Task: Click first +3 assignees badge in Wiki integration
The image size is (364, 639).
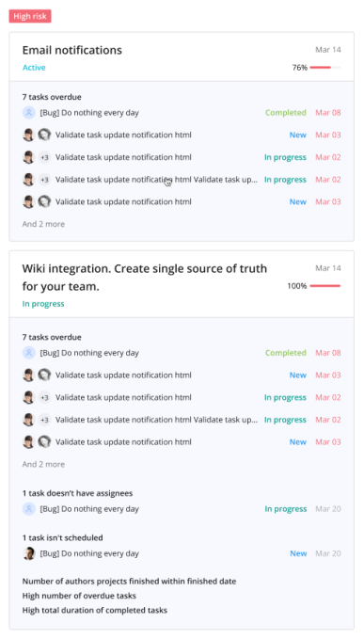Action: [x=44, y=398]
